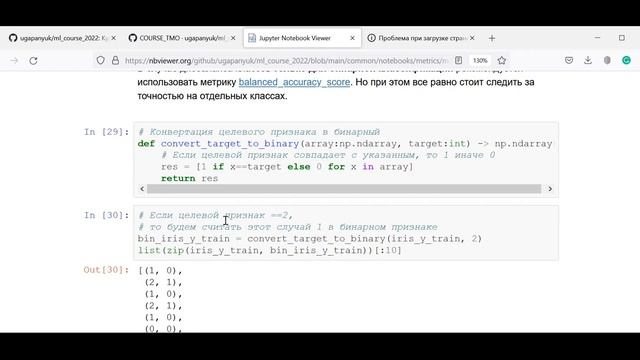Toggle reader view icon

458,60
